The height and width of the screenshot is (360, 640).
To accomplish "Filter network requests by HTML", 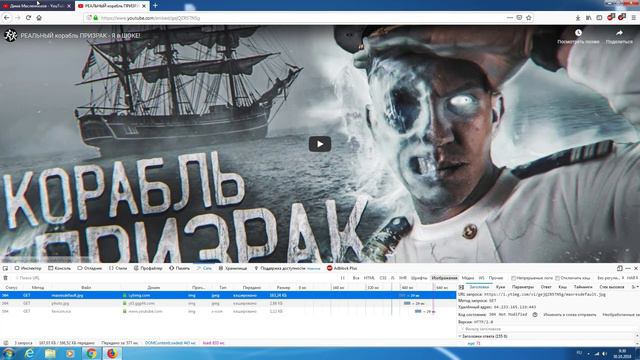I will pyautogui.click(x=369, y=278).
